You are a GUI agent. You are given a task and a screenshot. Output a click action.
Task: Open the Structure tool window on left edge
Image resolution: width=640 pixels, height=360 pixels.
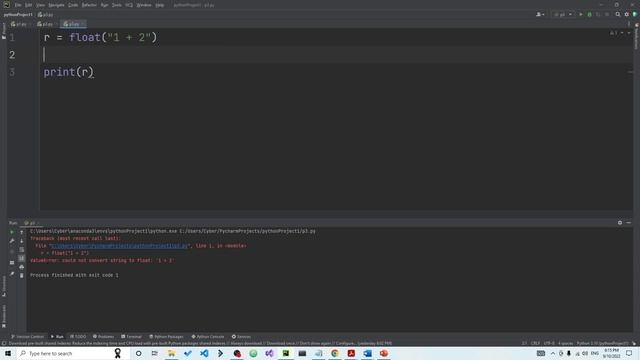[4, 287]
